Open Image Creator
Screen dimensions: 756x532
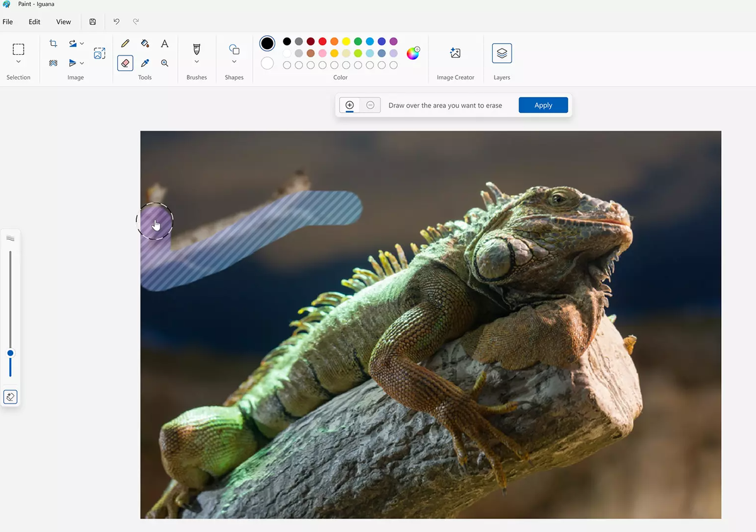click(455, 54)
